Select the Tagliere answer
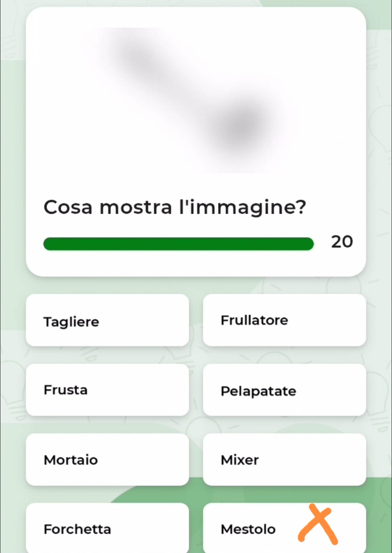The width and height of the screenshot is (392, 553). point(107,320)
